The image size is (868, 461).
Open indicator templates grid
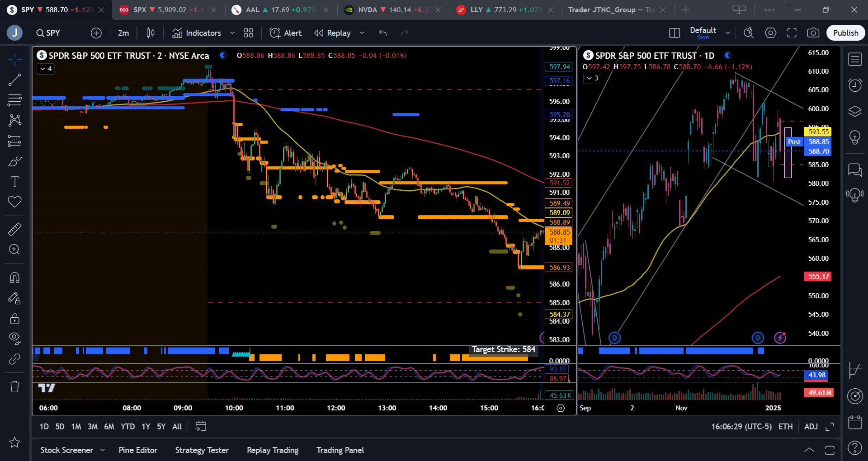(x=248, y=33)
